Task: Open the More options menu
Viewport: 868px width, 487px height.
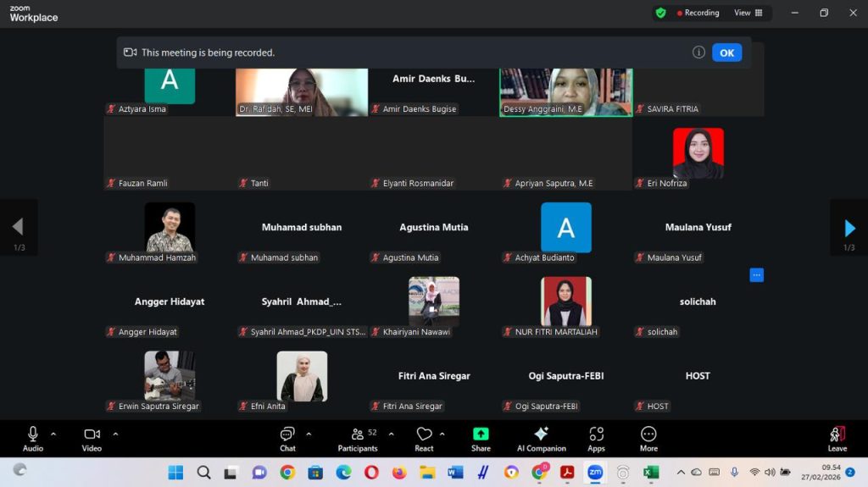Action: coord(648,435)
